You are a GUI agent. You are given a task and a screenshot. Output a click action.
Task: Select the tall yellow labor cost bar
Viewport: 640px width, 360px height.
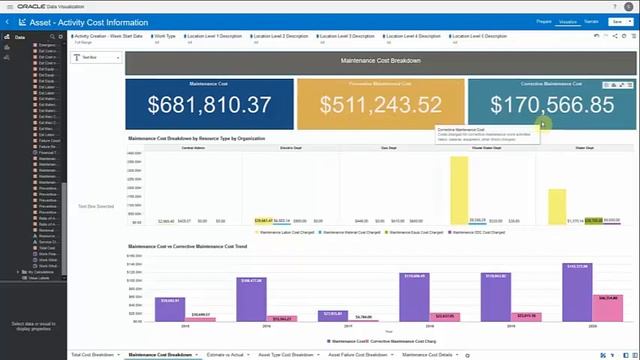click(459, 190)
